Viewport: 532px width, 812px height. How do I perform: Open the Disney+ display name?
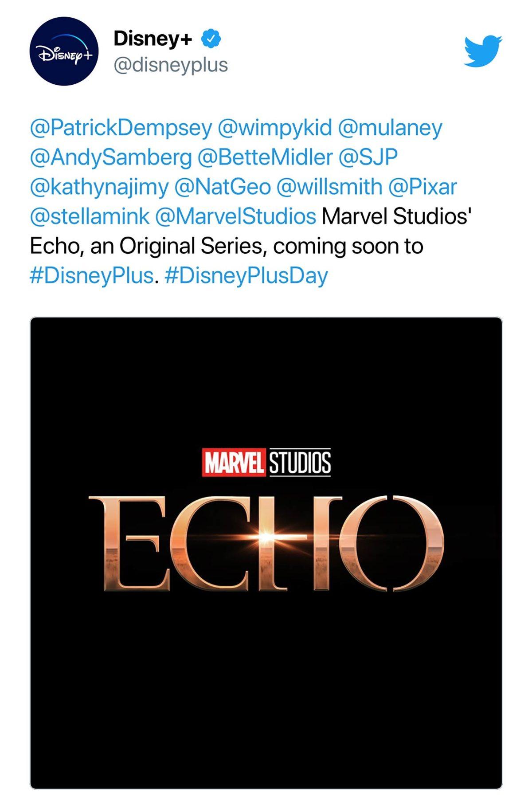[153, 39]
